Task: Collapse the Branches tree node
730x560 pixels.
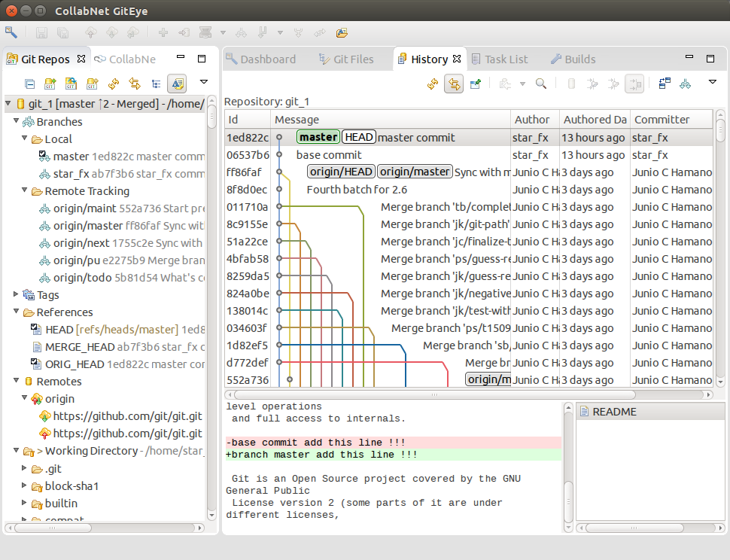Action: click(16, 121)
